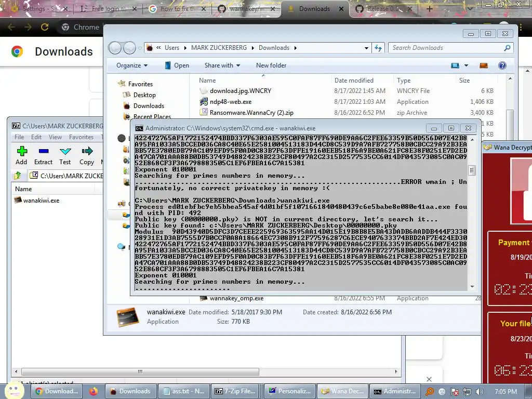Click MARK ZUCKERBERG in the breadcrumb

219,48
